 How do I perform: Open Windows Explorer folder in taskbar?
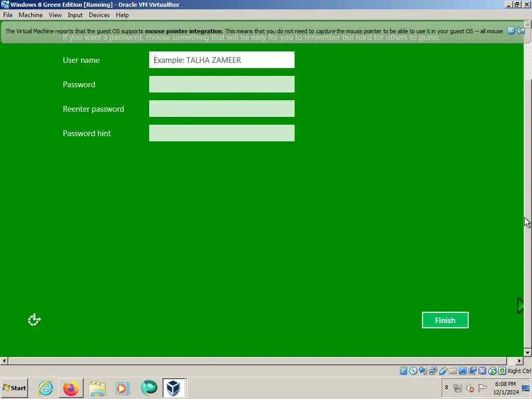tap(97, 388)
